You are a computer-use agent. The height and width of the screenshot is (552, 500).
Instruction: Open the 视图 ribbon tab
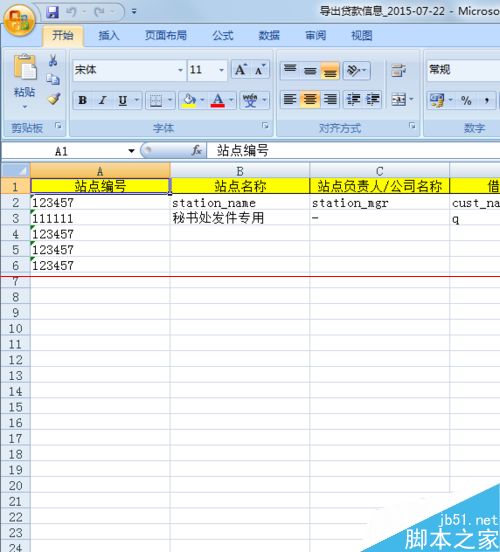(x=362, y=35)
